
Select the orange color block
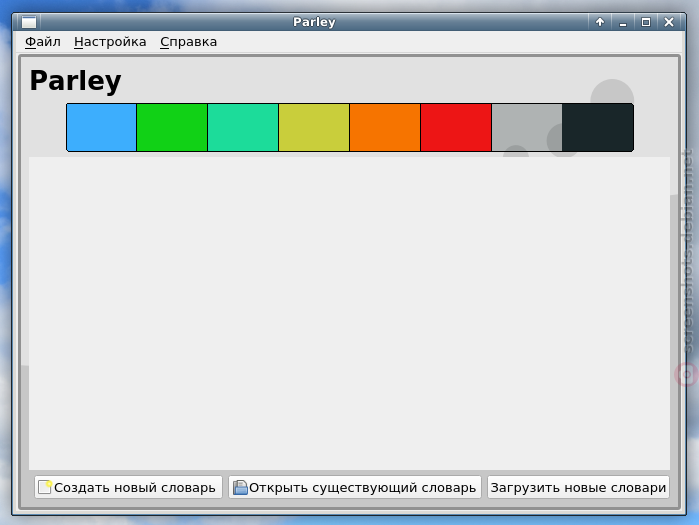(385, 127)
